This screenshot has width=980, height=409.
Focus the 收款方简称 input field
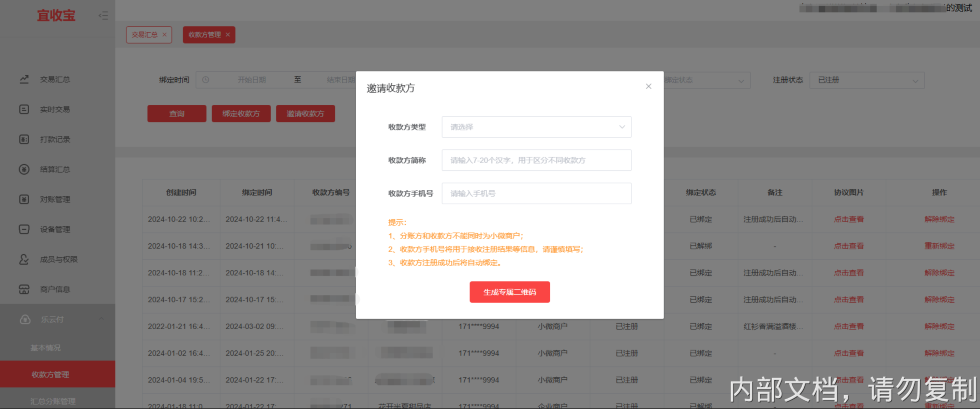tap(536, 160)
